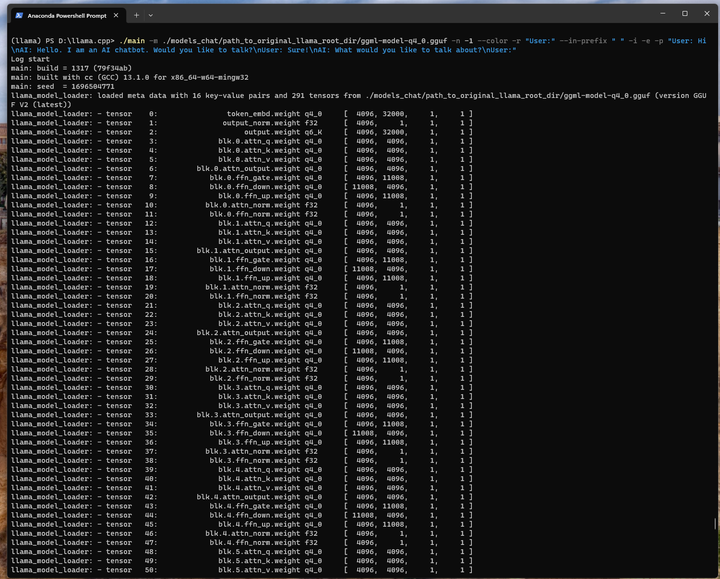Click 'blk.1.attn_output.weight' tensor row

coord(242,251)
